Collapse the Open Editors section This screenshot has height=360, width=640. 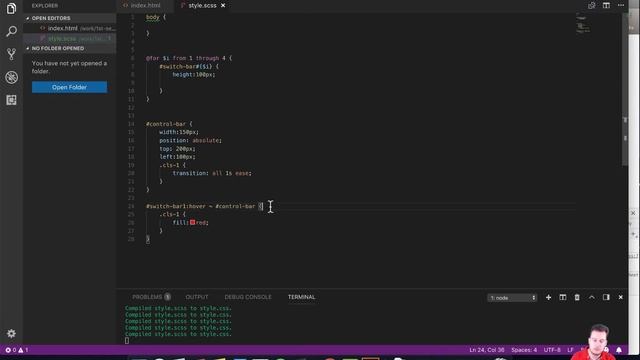[x=69, y=18]
